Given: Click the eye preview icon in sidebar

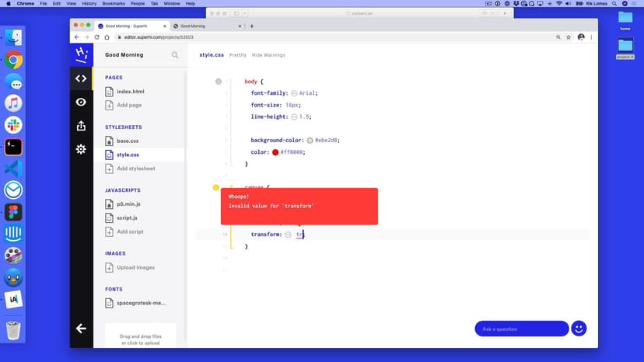Looking at the screenshot, I should (81, 102).
